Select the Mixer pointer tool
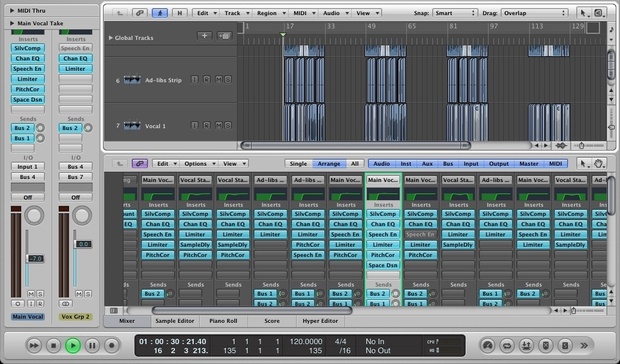This screenshot has width=620, height=364. [x=583, y=164]
